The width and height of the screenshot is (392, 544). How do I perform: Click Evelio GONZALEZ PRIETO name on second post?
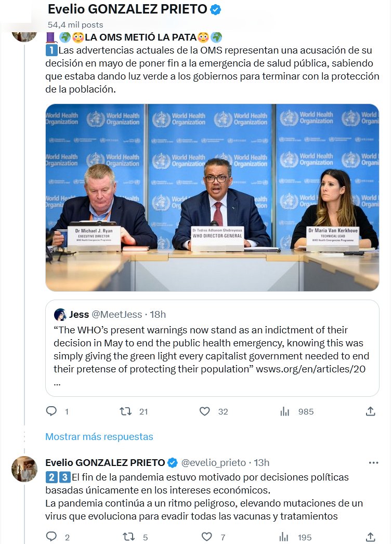[105, 462]
